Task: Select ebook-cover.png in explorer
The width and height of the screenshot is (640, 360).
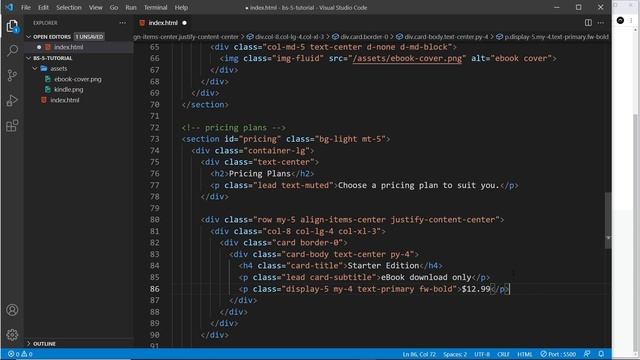Action: coord(78,79)
